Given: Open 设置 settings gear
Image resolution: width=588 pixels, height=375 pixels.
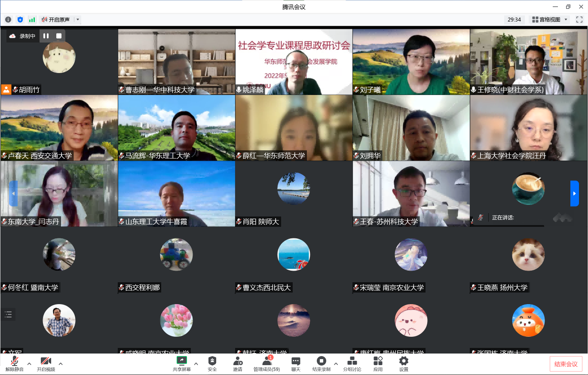Looking at the screenshot, I should [x=404, y=363].
